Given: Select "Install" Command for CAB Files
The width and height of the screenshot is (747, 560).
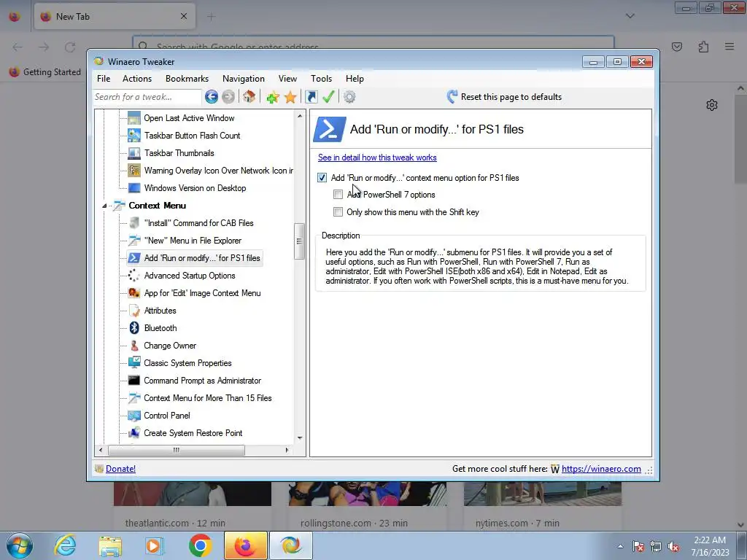Looking at the screenshot, I should [198, 223].
